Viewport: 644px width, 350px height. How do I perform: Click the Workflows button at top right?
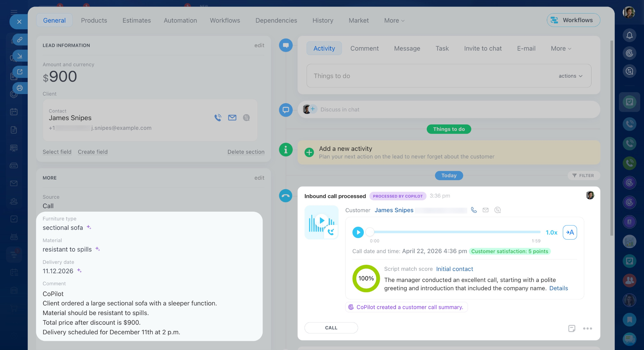573,20
